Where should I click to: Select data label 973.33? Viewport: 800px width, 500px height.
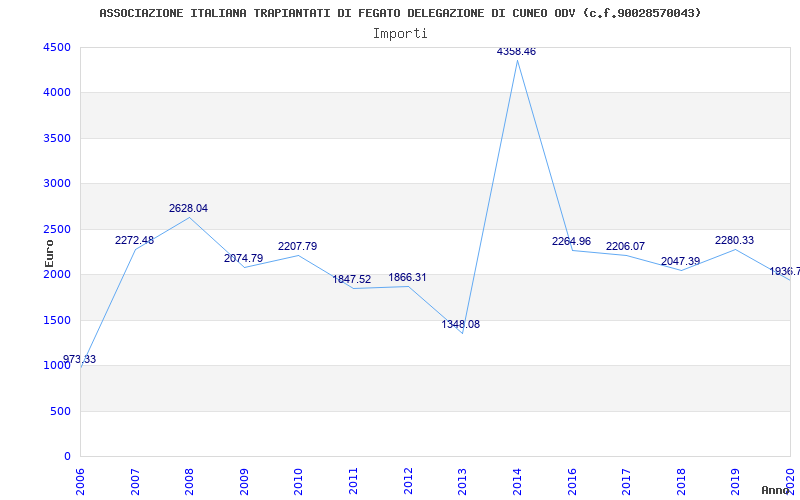tap(80, 359)
